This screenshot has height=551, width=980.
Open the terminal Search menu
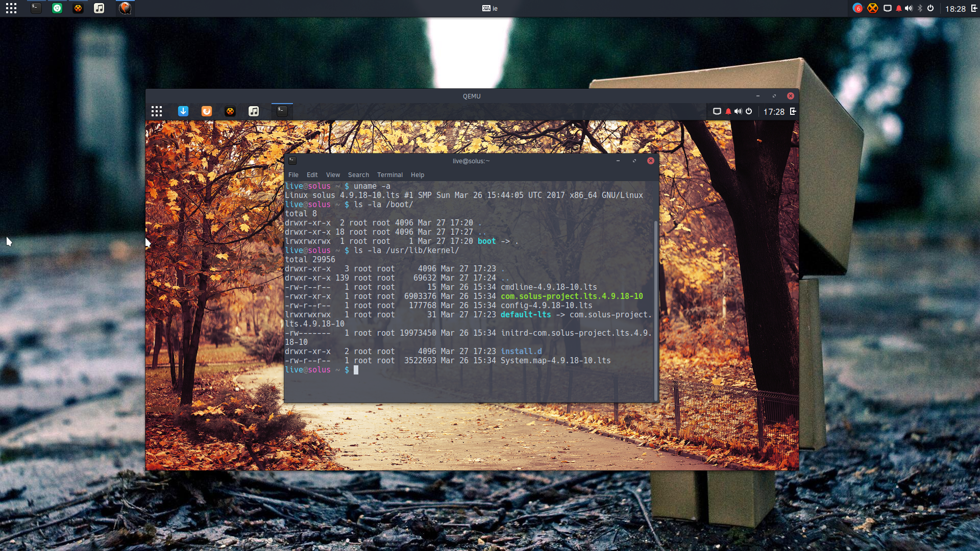pos(359,174)
